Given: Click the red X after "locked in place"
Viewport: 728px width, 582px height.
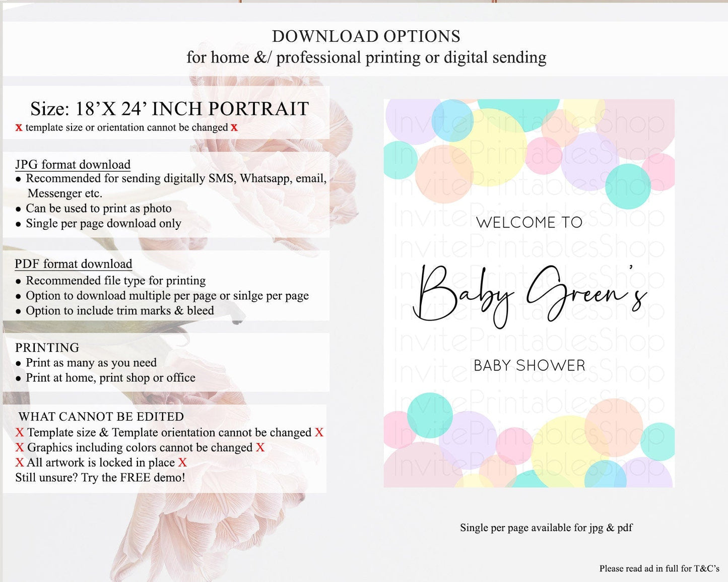Looking at the screenshot, I should [x=182, y=463].
